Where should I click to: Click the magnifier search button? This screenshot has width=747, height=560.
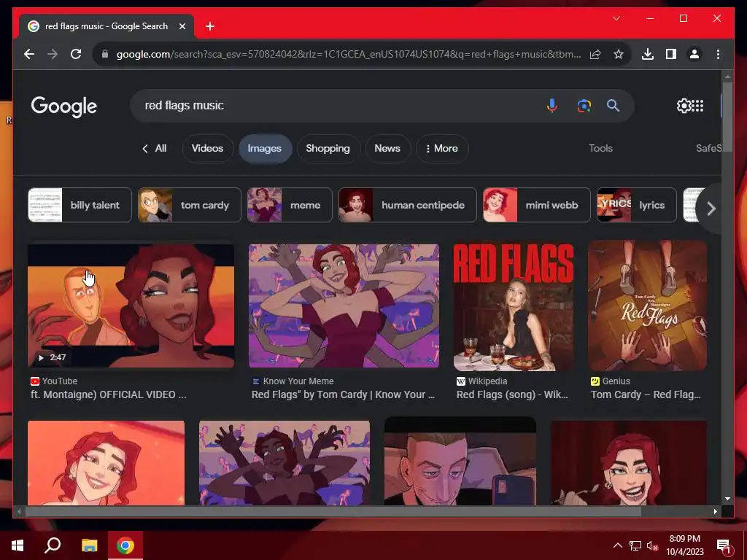coord(613,105)
